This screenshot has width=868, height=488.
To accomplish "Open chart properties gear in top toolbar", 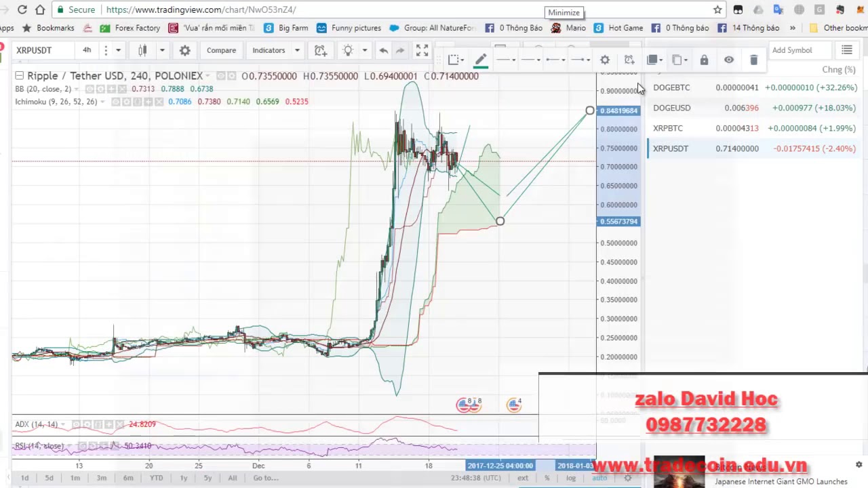I will point(184,50).
